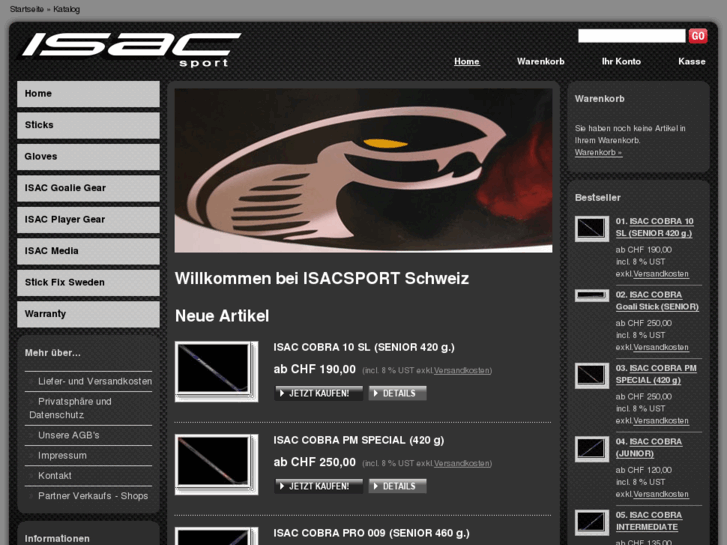Viewport: 727px width, 545px height.
Task: Click the red GO search button
Action: coord(698,36)
